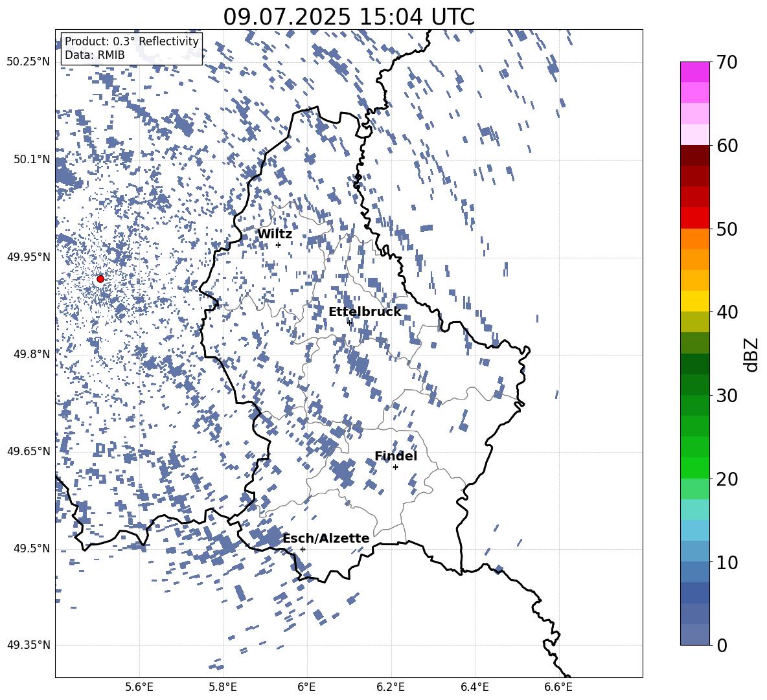Click the large echo cluster west of Findel

tap(342, 473)
